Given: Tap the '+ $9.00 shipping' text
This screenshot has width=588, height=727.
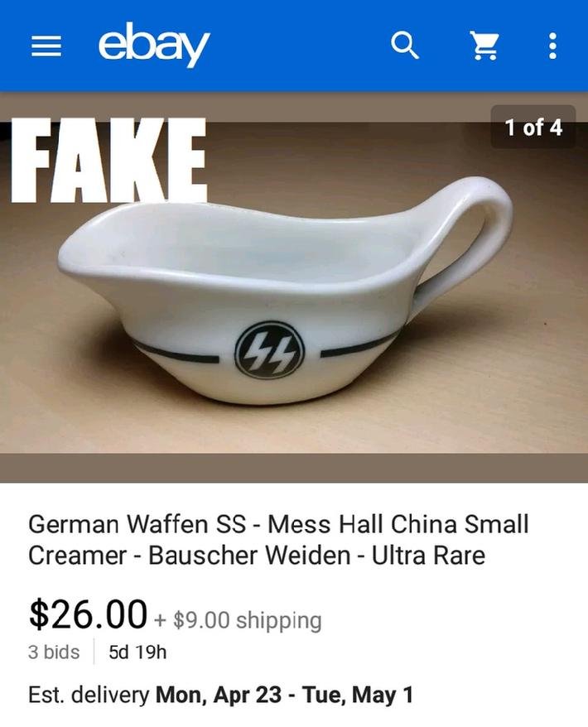Looking at the screenshot, I should (238, 620).
